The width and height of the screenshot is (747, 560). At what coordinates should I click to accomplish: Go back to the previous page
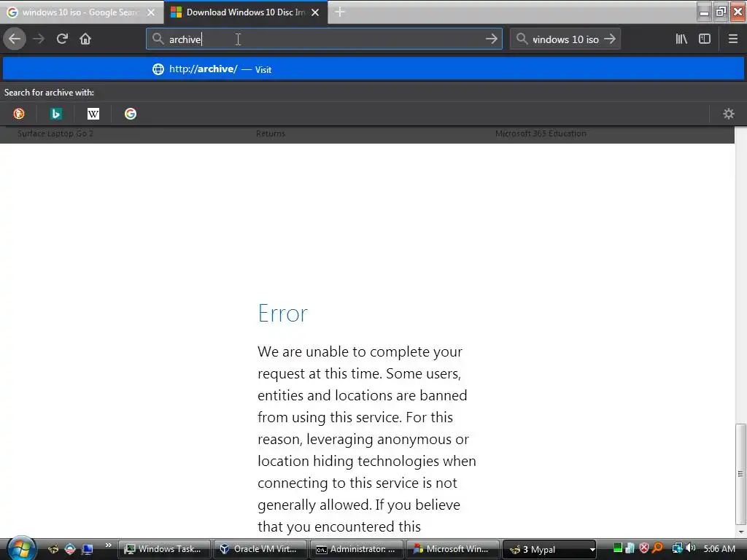[15, 39]
